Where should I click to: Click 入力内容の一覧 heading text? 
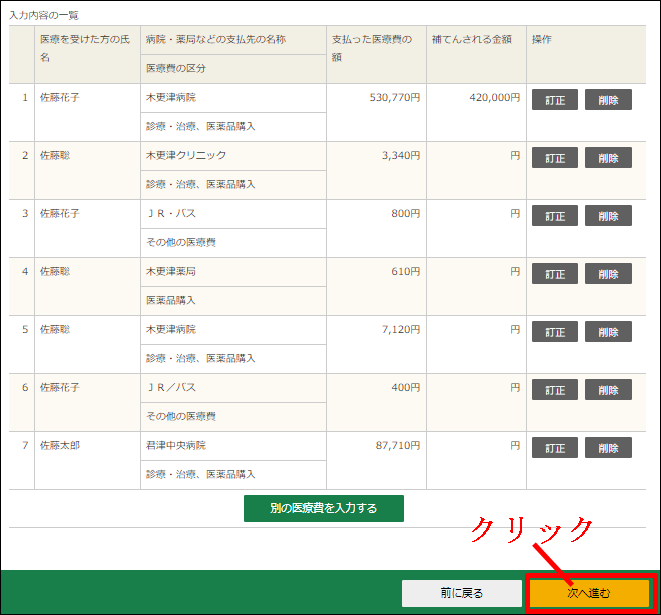pos(44,16)
